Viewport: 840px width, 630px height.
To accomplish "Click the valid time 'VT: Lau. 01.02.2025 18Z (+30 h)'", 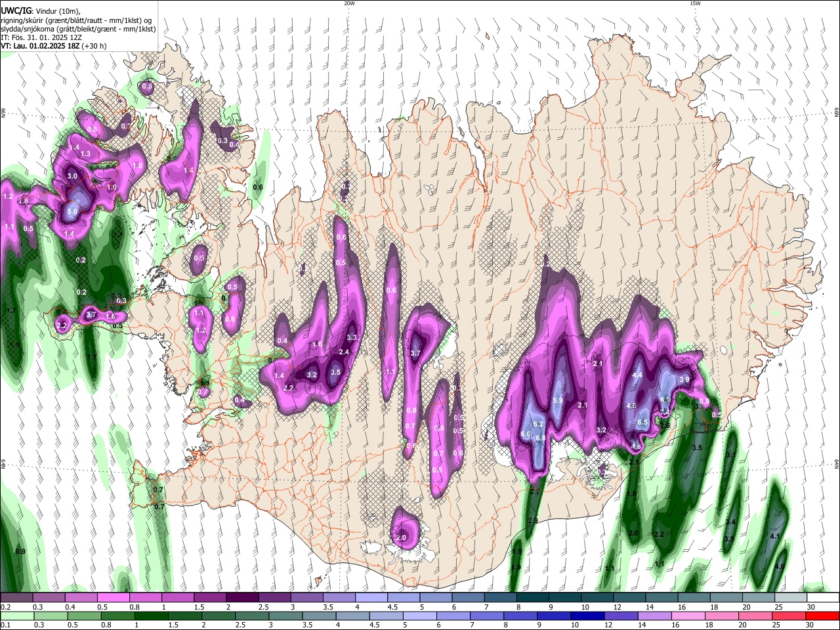I will pos(53,46).
